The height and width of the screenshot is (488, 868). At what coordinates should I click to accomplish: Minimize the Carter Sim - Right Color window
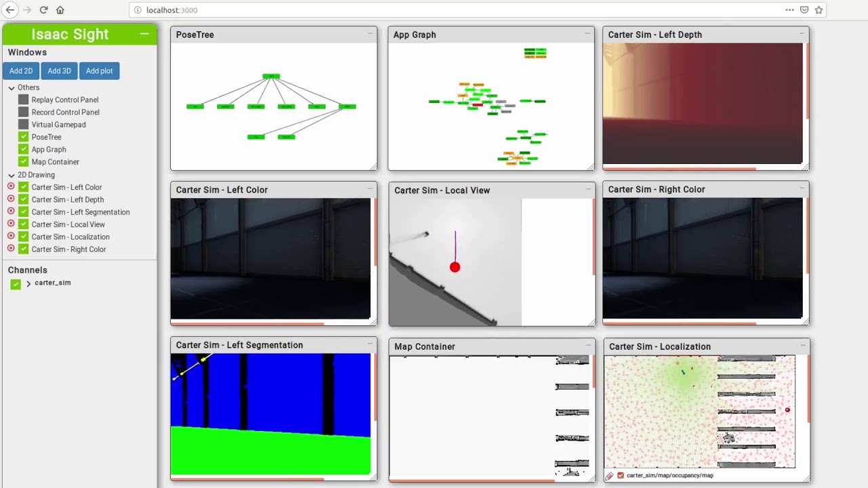pyautogui.click(x=802, y=188)
